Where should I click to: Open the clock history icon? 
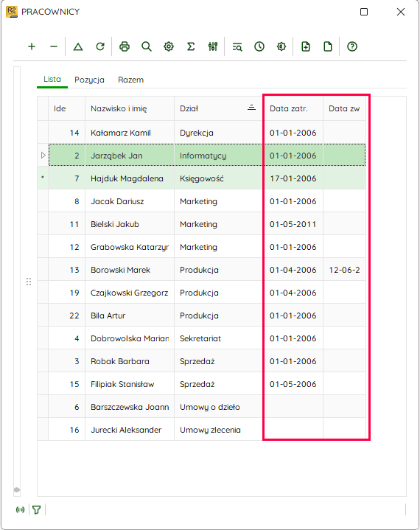pos(259,46)
